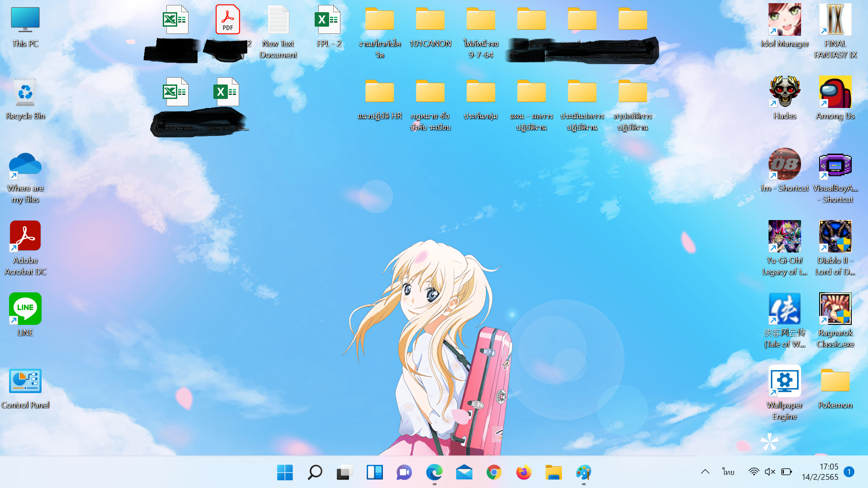
Task: Select the 101CANON folder
Action: point(430,27)
